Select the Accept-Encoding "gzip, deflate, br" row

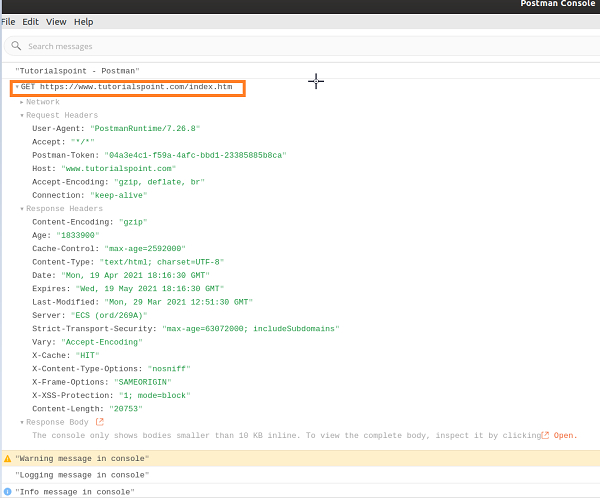118,182
